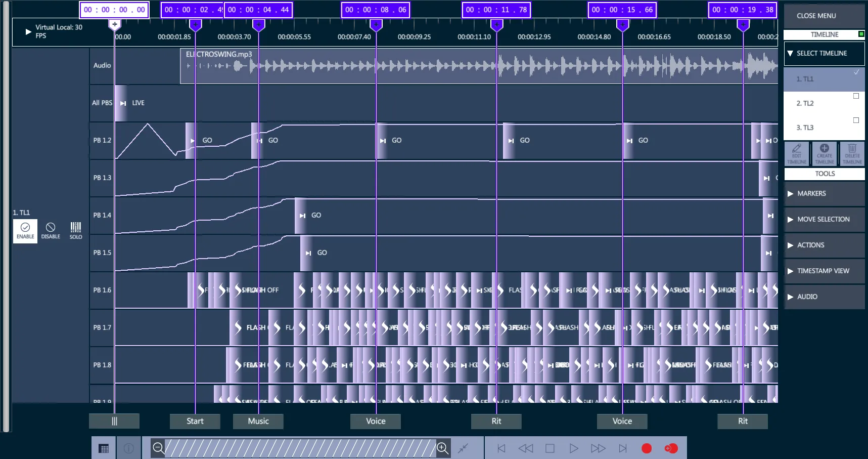Image resolution: width=868 pixels, height=459 pixels.
Task: Expand the TIMESTAMP VIEW section
Action: click(824, 271)
